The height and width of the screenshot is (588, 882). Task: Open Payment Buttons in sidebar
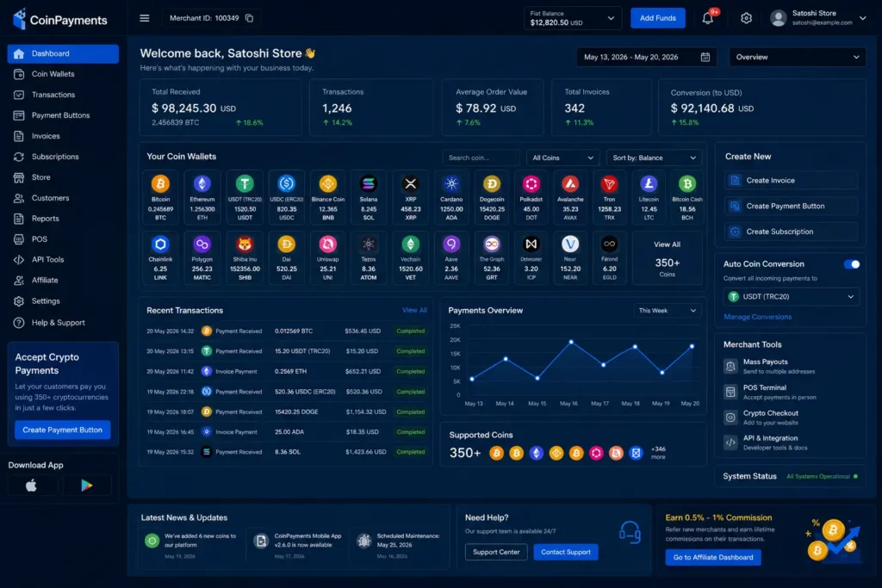[x=63, y=115]
